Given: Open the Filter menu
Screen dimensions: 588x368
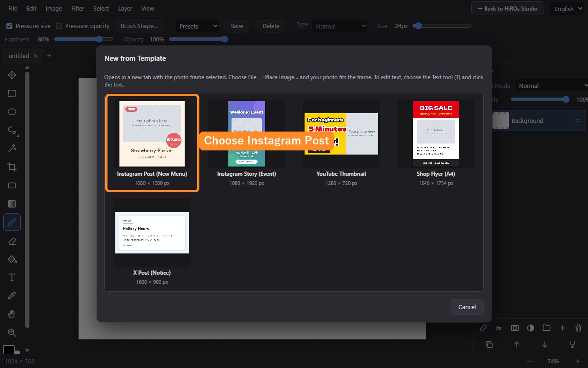Looking at the screenshot, I should pyautogui.click(x=78, y=8).
